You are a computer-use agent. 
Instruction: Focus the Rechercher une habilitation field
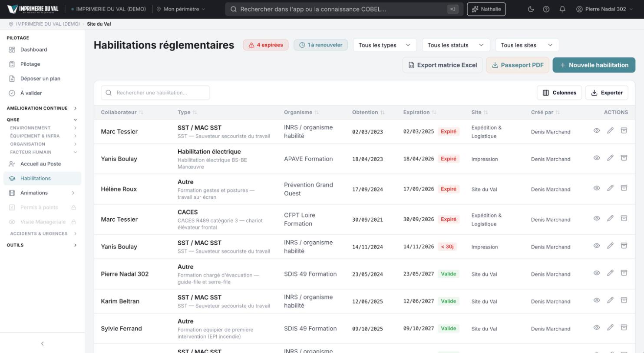coord(155,93)
